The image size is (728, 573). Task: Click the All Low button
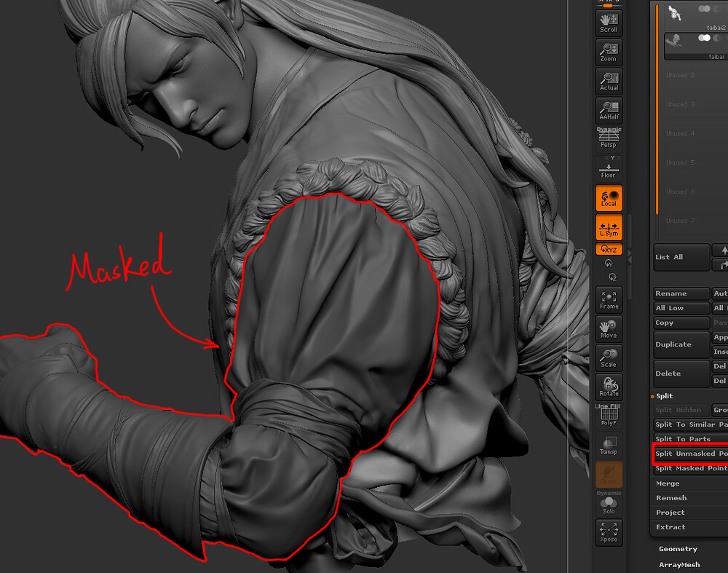coord(681,308)
